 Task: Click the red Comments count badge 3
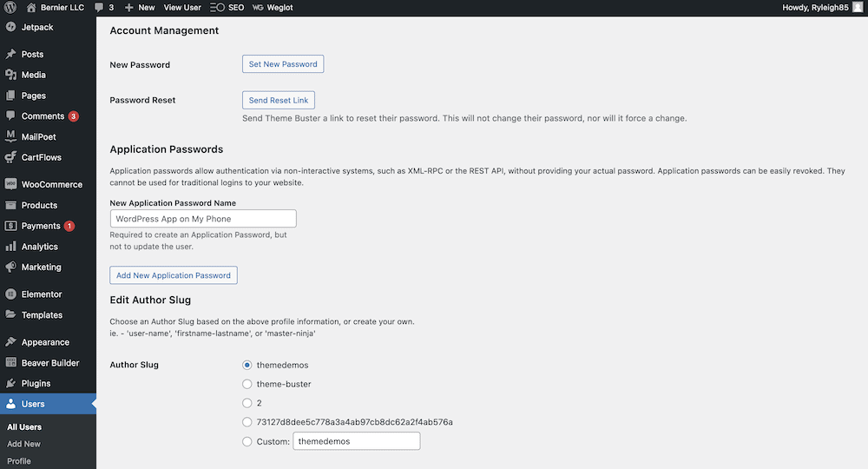click(x=73, y=116)
